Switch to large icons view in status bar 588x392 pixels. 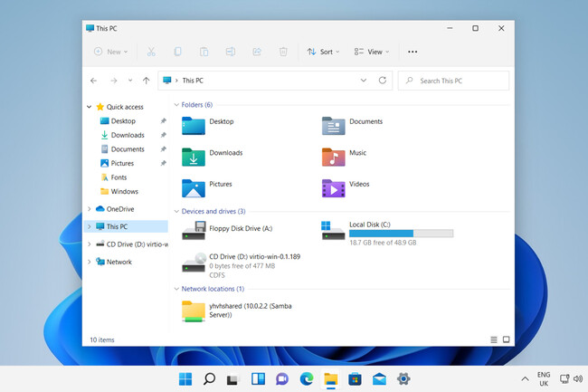click(507, 339)
